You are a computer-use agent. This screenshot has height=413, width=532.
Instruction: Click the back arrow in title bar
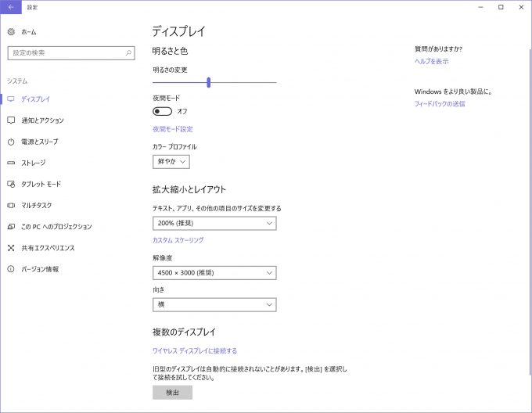pos(11,7)
